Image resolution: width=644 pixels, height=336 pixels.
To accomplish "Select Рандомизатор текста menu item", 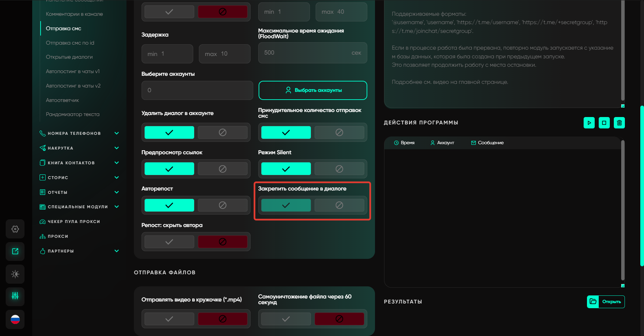I will coord(72,114).
